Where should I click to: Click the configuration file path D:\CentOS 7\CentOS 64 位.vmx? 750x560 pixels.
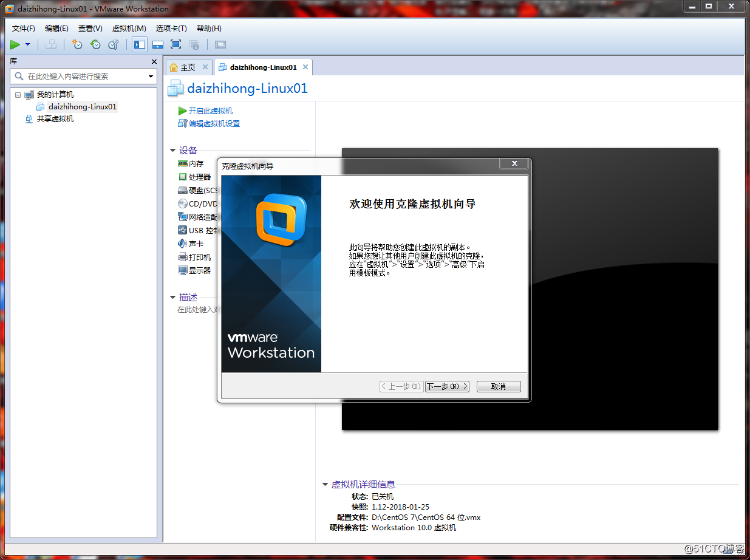coord(426,517)
